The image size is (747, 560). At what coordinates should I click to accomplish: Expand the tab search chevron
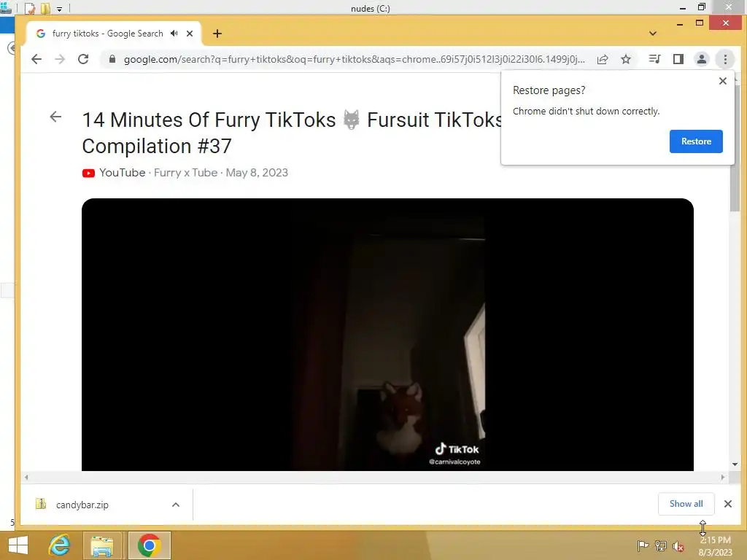(653, 34)
